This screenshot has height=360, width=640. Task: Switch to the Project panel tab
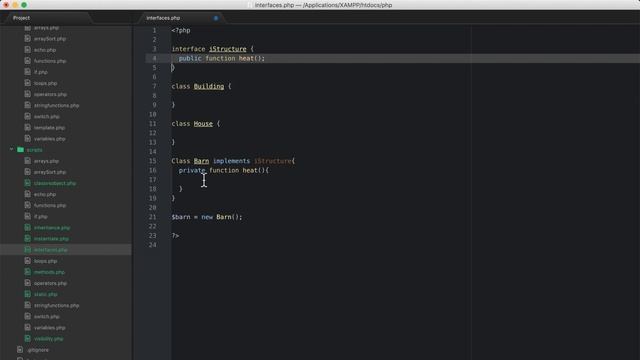coord(21,18)
